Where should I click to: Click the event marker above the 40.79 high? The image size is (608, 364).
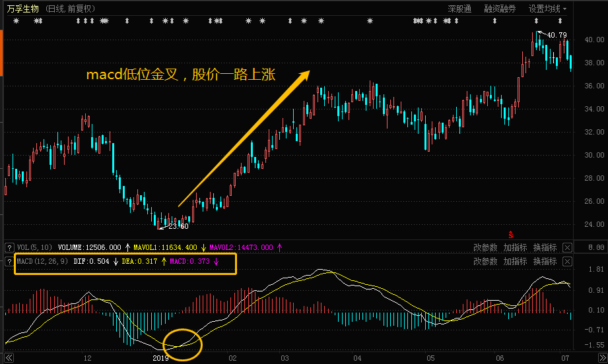536,21
